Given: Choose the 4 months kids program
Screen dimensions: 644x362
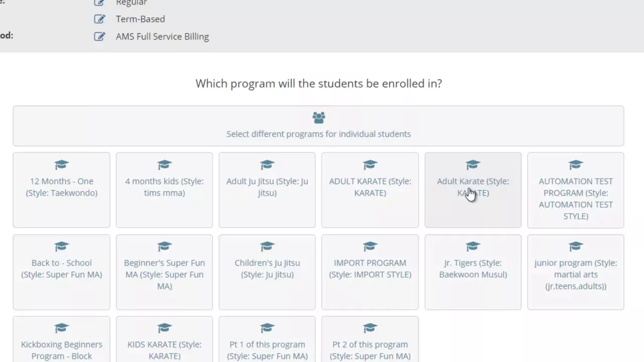Looking at the screenshot, I should point(165,190).
